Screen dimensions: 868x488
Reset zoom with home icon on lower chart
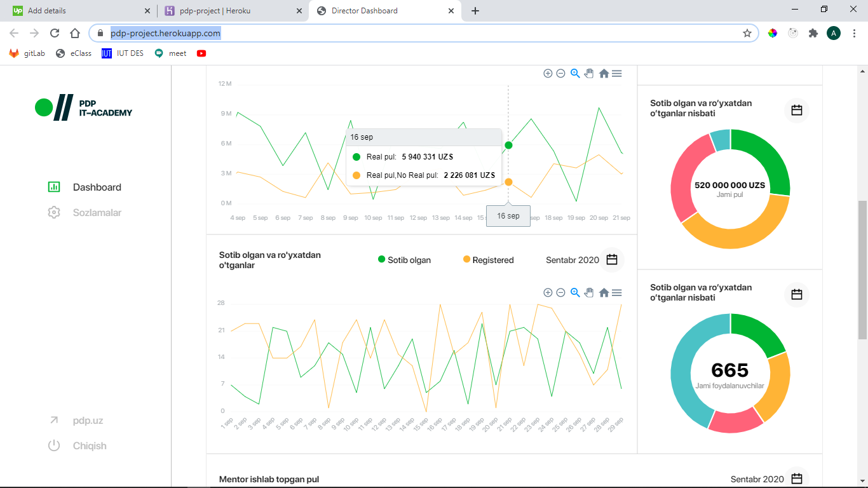[x=604, y=292]
